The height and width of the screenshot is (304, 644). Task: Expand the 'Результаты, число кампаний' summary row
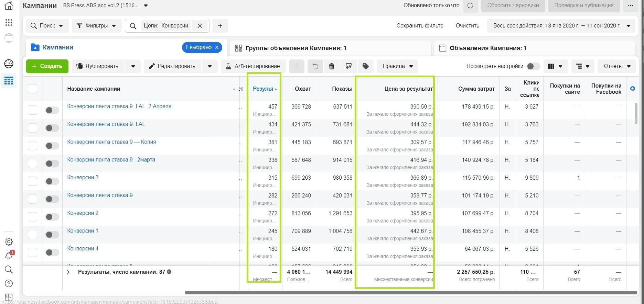click(68, 272)
